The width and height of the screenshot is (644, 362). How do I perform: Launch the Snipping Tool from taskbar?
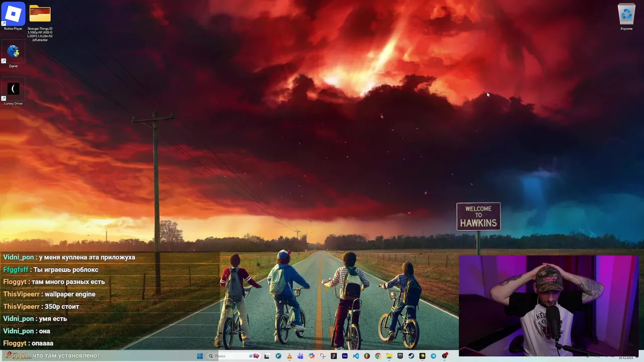click(x=323, y=356)
